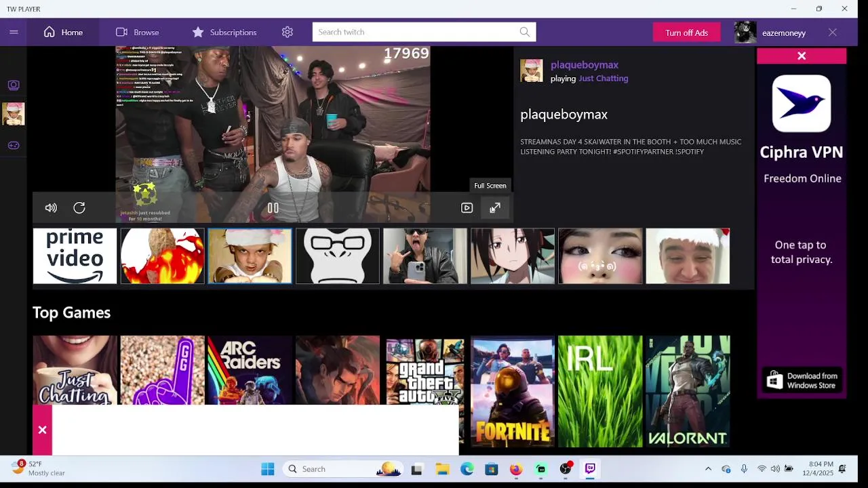Mute the stream with the speaker icon
The width and height of the screenshot is (868, 488).
pos(51,208)
